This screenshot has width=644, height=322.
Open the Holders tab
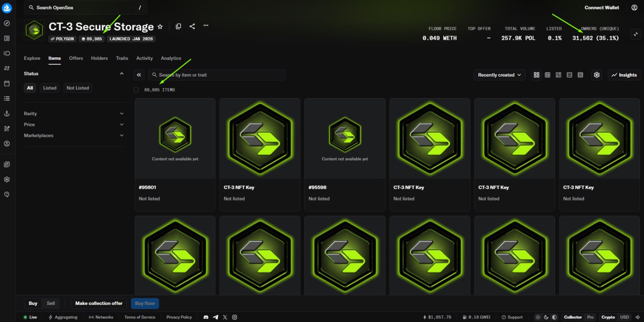click(x=100, y=58)
